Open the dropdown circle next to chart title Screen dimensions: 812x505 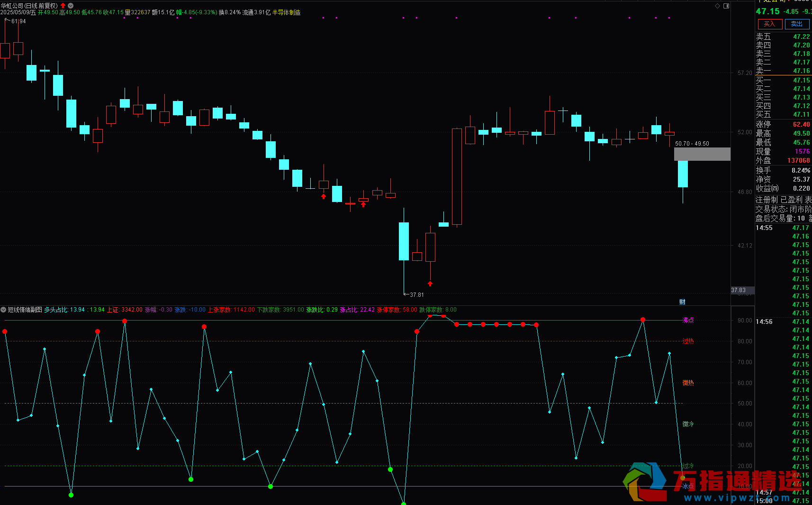[x=71, y=6]
